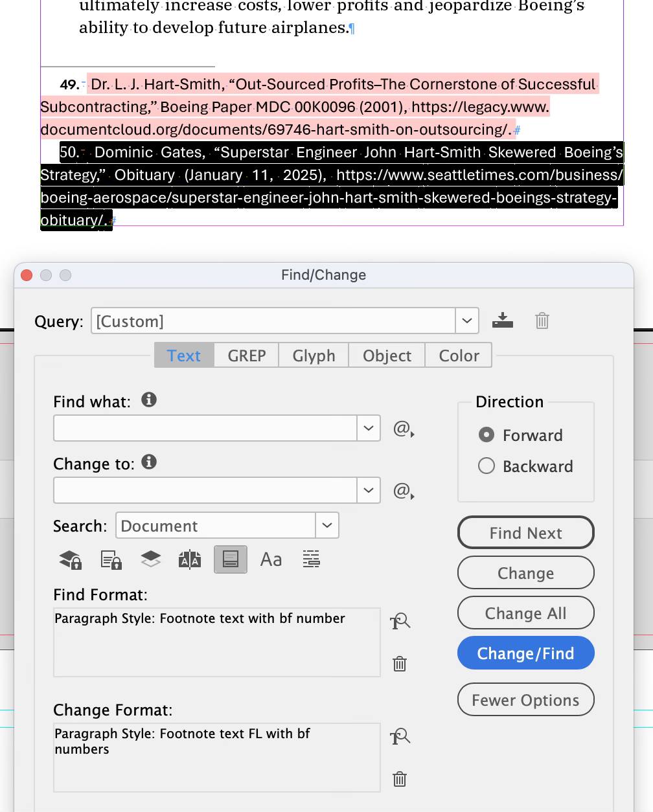Delete the query using the trash icon by Query
The height and width of the screenshot is (812, 653).
pyautogui.click(x=542, y=321)
